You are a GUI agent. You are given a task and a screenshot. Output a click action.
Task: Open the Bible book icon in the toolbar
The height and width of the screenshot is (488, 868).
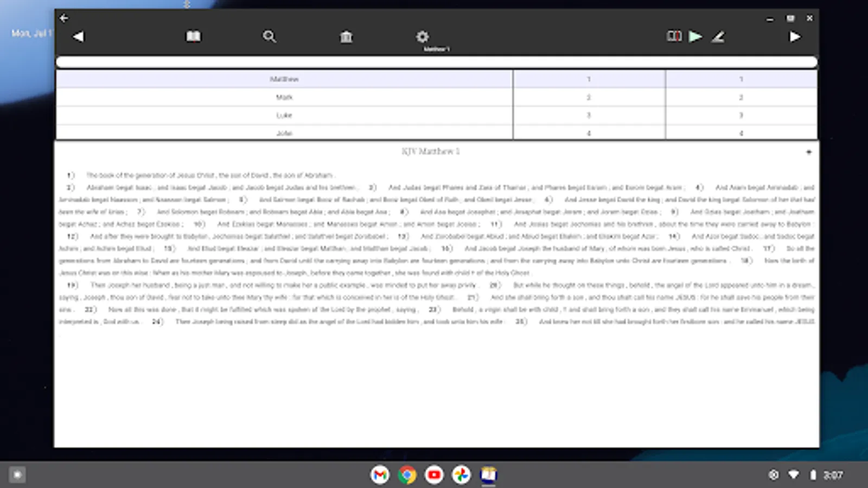click(x=194, y=36)
